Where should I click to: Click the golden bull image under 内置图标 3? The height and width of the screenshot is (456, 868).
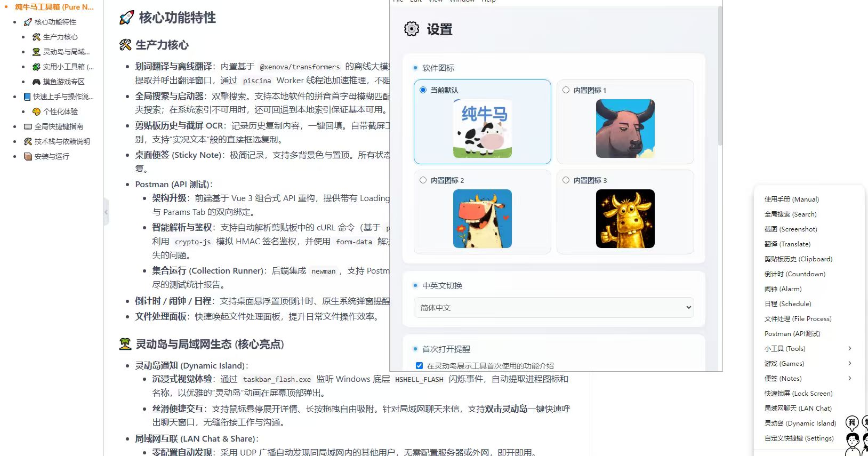(x=625, y=219)
